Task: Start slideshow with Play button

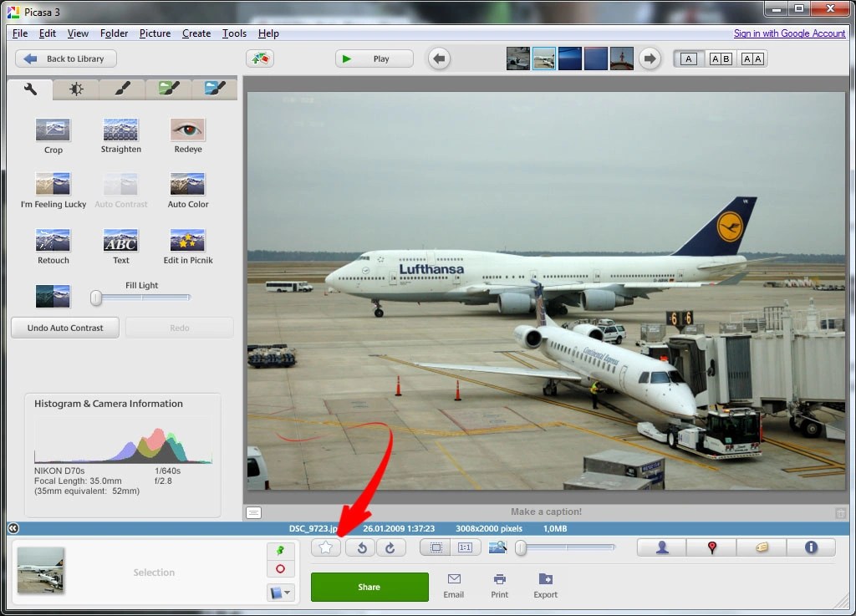Action: coord(374,59)
